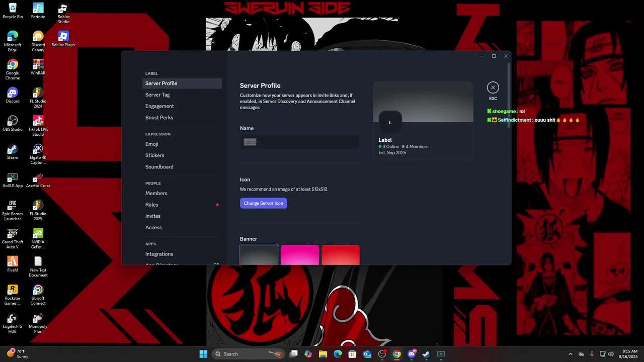Image resolution: width=644 pixels, height=362 pixels.
Task: Click the settings window vertical scrollbar
Action: (x=509, y=95)
